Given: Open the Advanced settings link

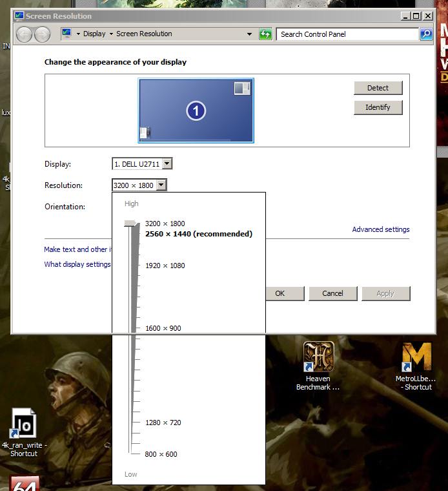Looking at the screenshot, I should click(380, 229).
